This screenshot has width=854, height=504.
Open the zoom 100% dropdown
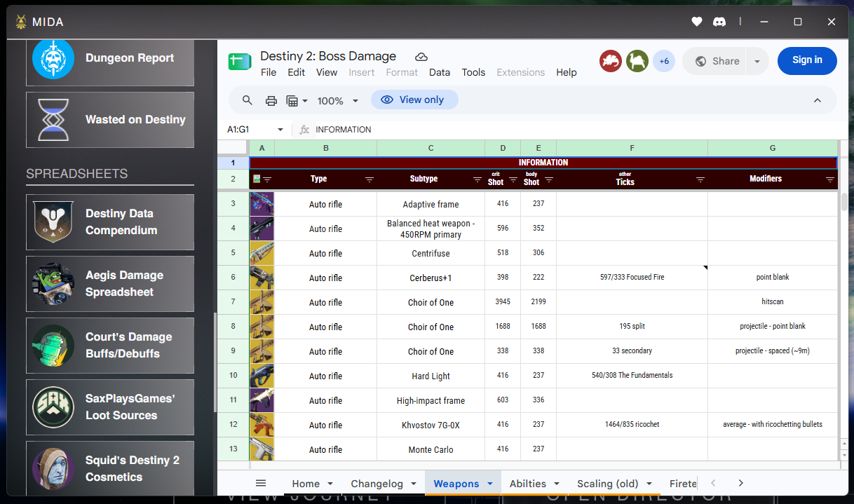click(x=338, y=101)
